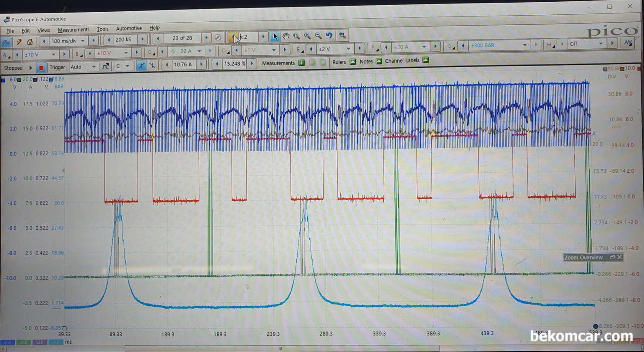Image resolution: width=644 pixels, height=352 pixels.
Task: Open the Trigger mode Auto dropdown
Action: (x=84, y=67)
